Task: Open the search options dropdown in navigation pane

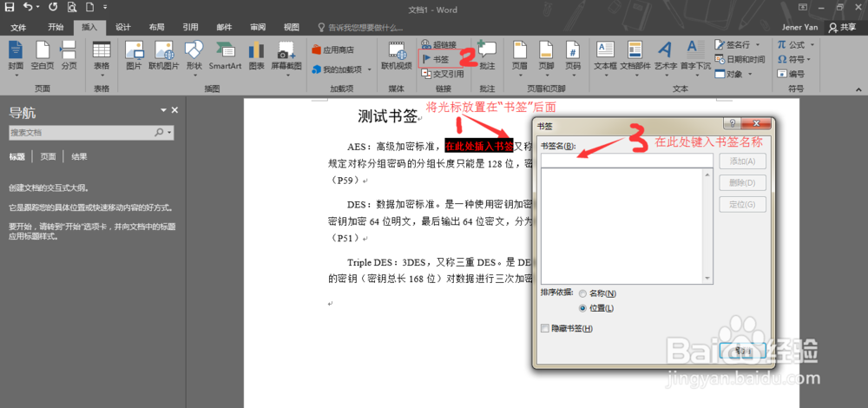Action: (169, 132)
